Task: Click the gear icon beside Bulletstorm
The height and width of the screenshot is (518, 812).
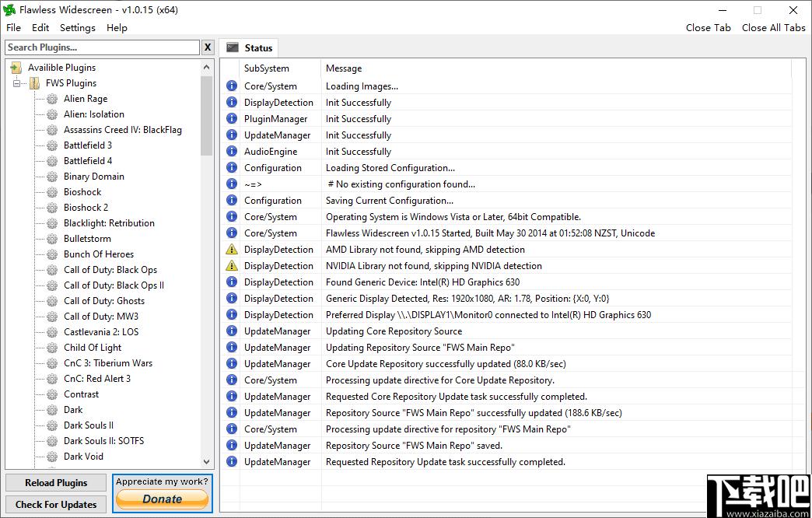Action: pyautogui.click(x=52, y=239)
